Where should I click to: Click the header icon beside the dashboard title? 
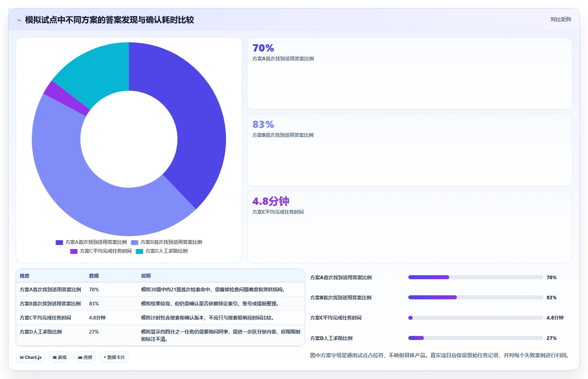(x=19, y=20)
